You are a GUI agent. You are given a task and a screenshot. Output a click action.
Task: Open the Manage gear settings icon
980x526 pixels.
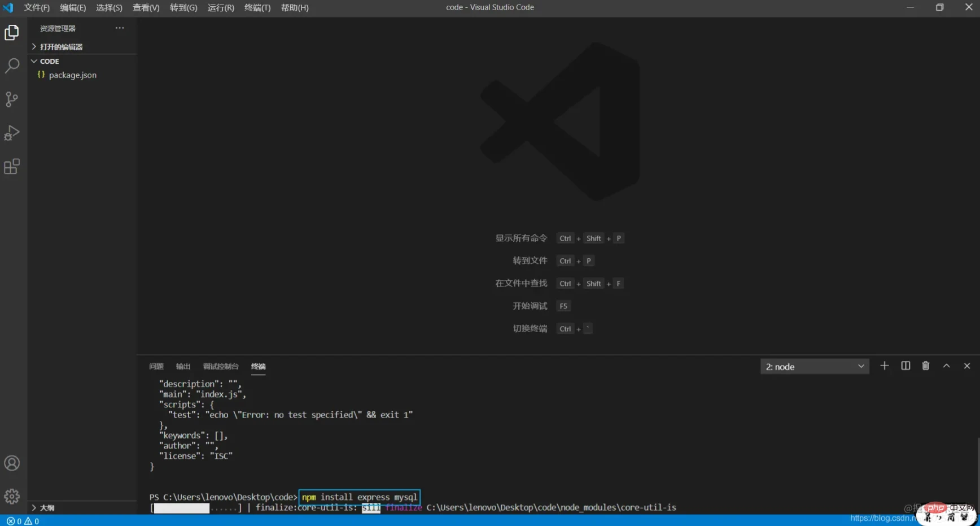(x=12, y=496)
